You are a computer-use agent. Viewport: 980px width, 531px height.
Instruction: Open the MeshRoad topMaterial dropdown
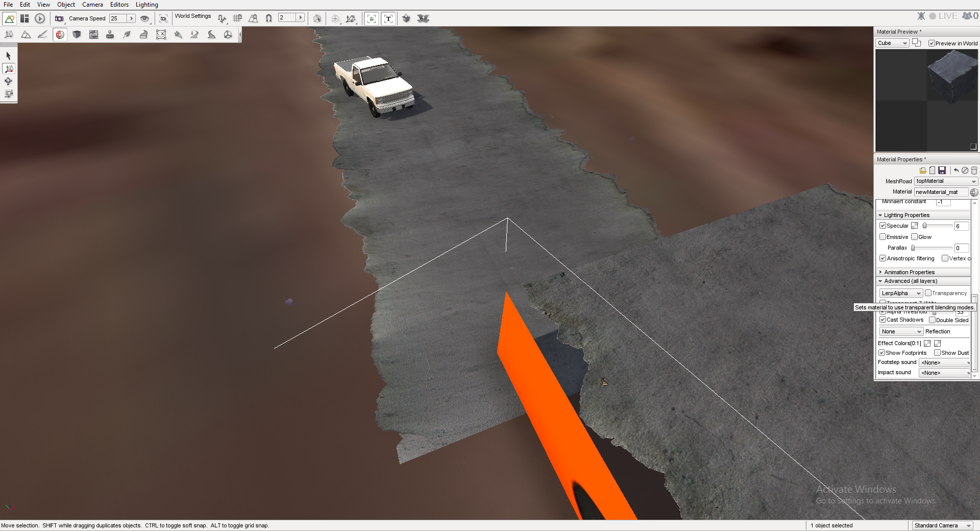click(x=946, y=181)
